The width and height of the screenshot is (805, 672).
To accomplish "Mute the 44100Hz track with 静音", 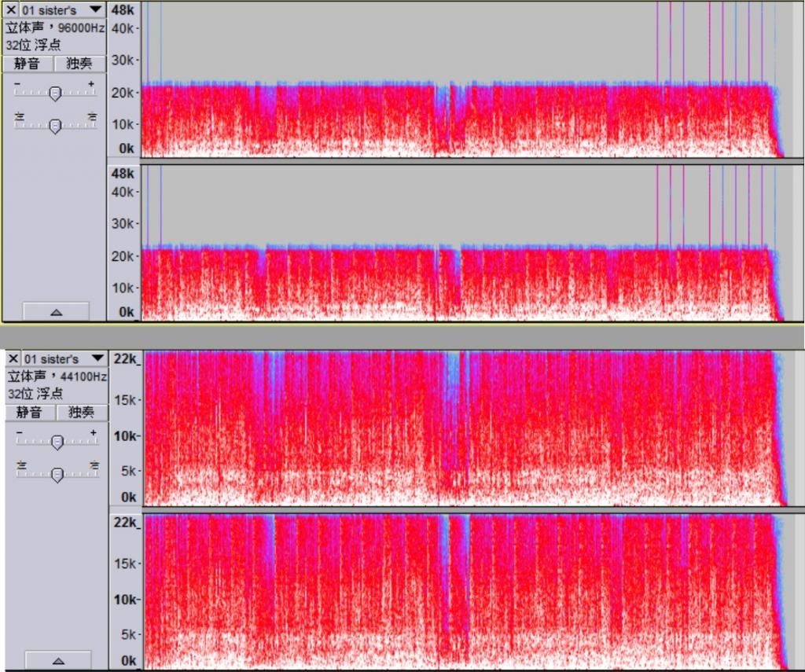I will 28,413.
